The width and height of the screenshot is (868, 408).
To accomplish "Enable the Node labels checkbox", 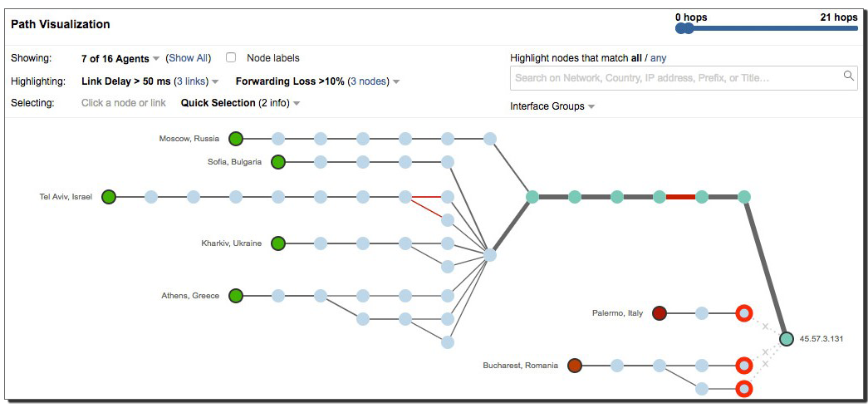I will [231, 58].
